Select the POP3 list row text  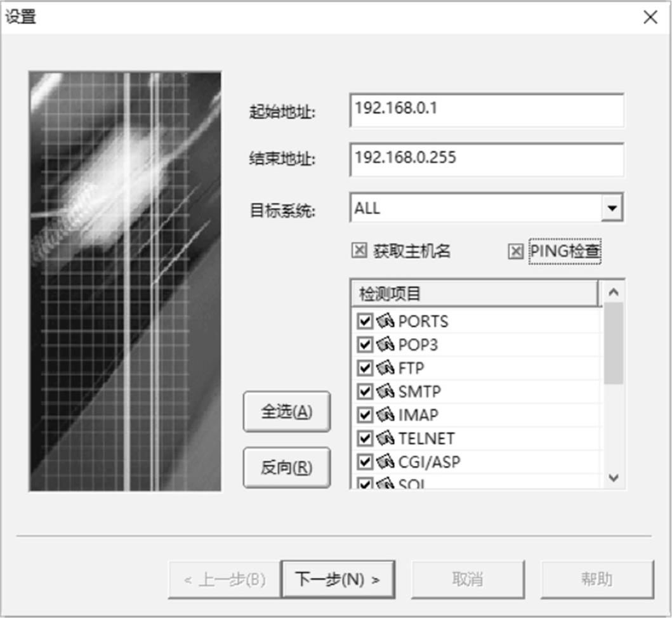[x=418, y=345]
